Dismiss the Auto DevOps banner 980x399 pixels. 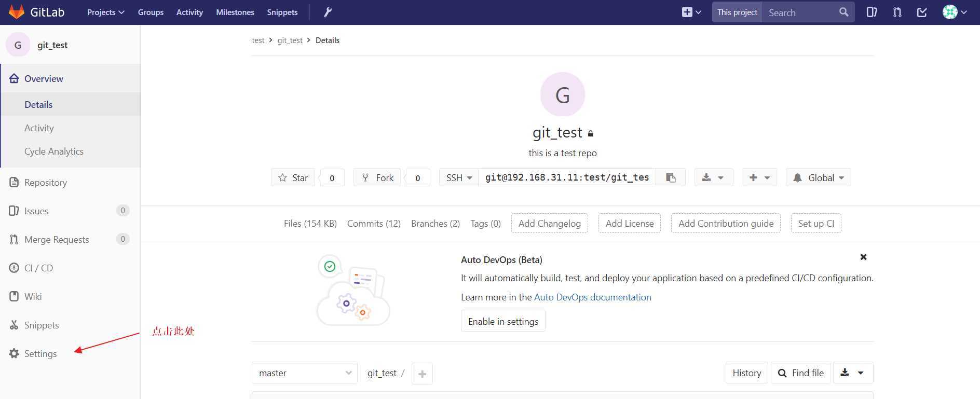pyautogui.click(x=863, y=257)
